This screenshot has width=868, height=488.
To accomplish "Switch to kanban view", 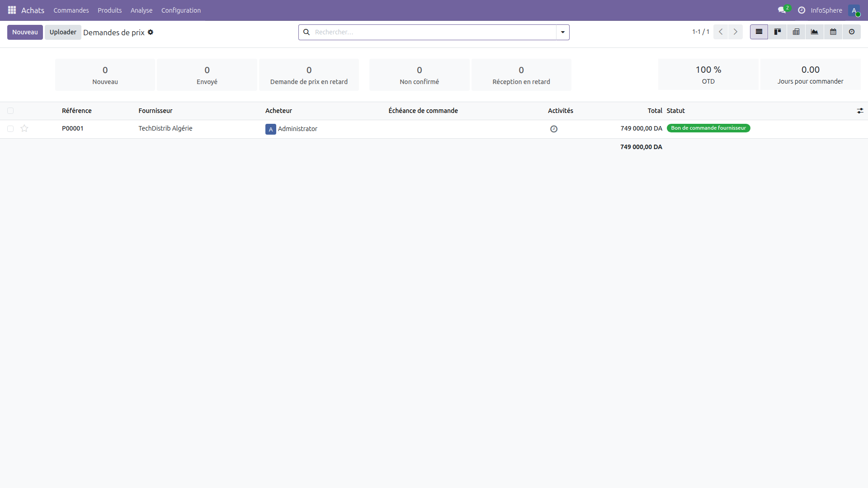I will (778, 32).
